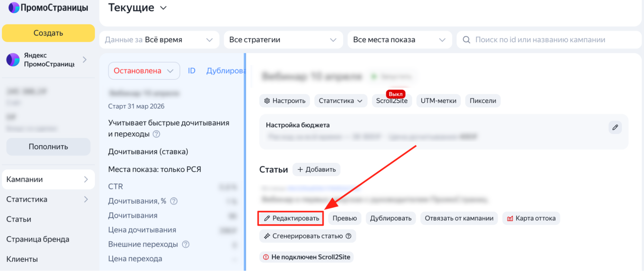
Task: Click the Места показа: только РСЯ text
Action: [x=155, y=169]
